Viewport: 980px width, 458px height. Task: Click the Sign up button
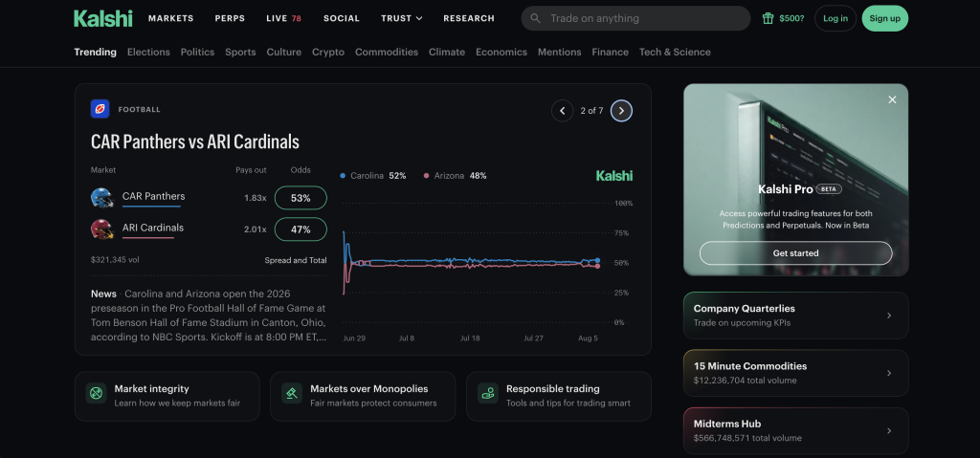pyautogui.click(x=885, y=18)
